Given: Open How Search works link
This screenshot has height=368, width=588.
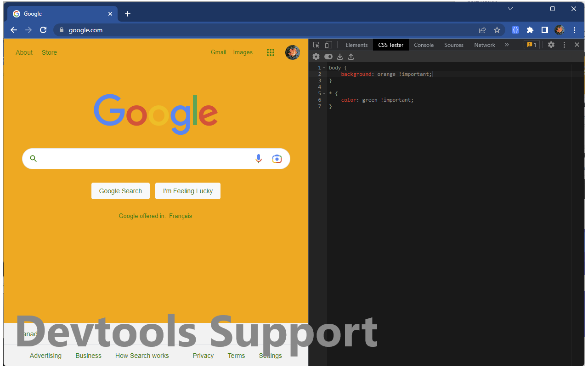Looking at the screenshot, I should [x=142, y=356].
